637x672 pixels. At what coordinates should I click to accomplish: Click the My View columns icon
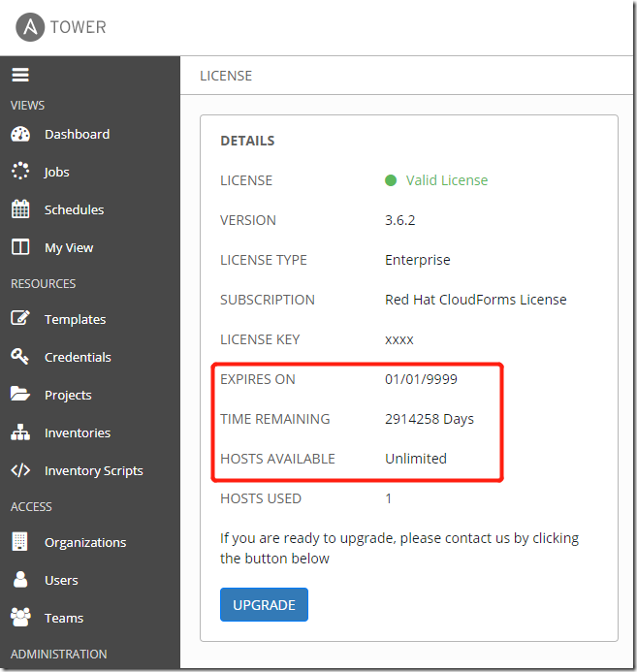(x=20, y=247)
